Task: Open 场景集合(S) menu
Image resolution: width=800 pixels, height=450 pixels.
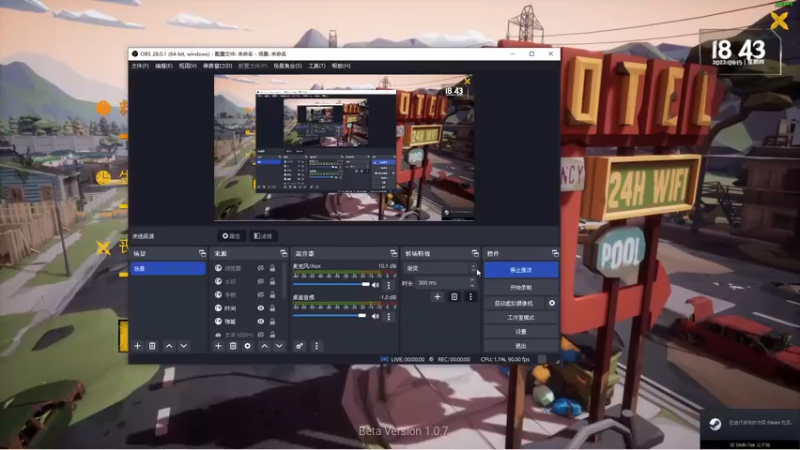Action: [x=288, y=66]
